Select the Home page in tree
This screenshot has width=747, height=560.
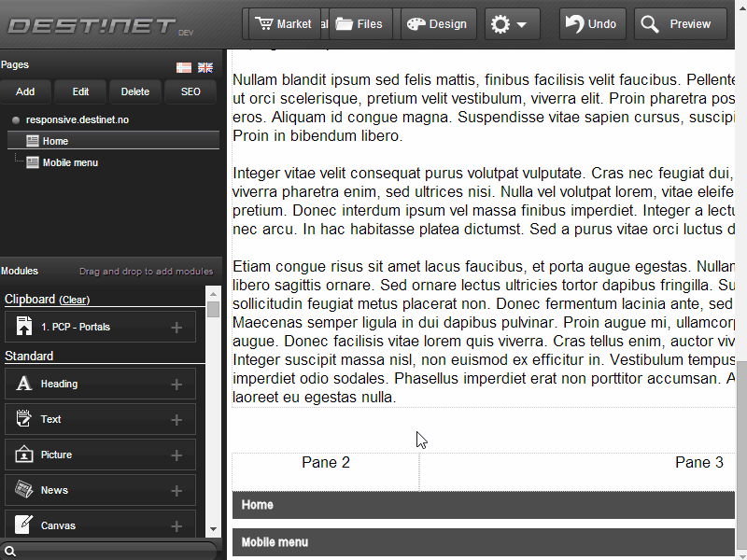(x=55, y=141)
